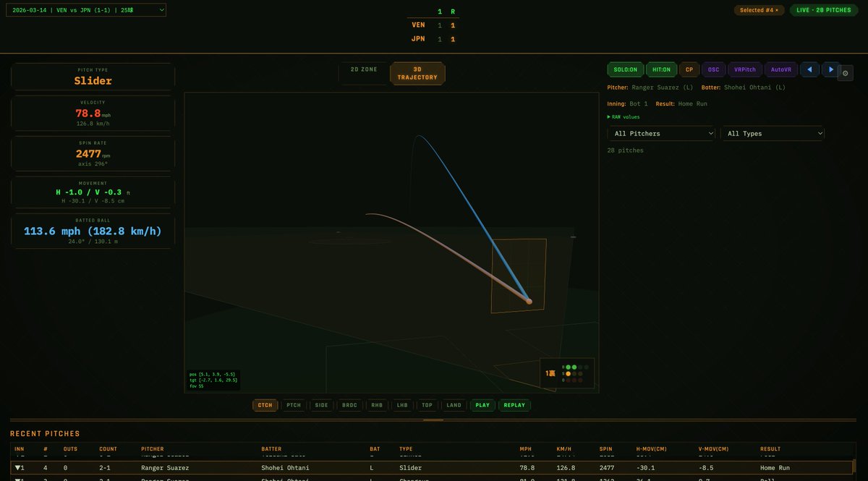
Task: Click the 113.6 mph batted ball card
Action: click(x=93, y=231)
